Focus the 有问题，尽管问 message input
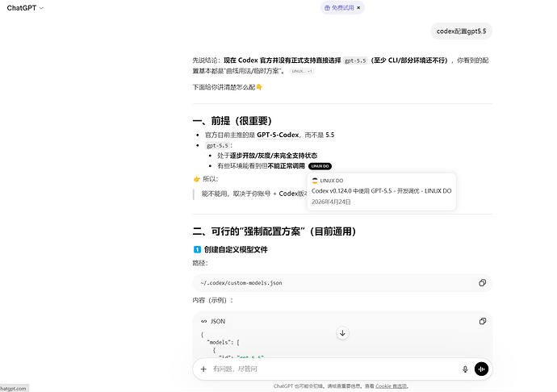Screen dimensions: 557x392 coord(334,369)
